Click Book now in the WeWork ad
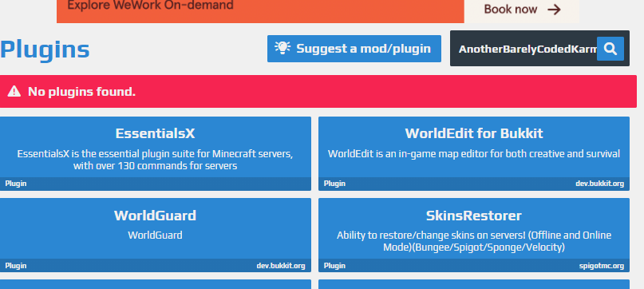644x289 pixels. pos(511,10)
